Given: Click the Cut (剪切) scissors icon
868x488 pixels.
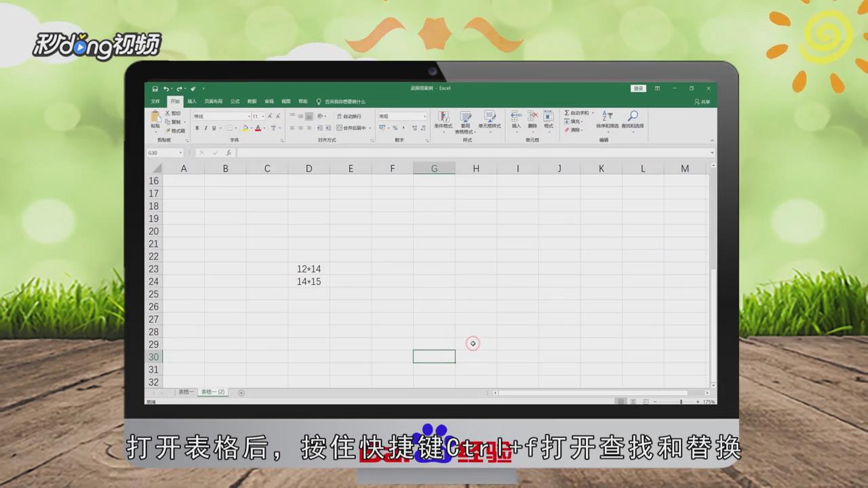Looking at the screenshot, I should click(169, 113).
